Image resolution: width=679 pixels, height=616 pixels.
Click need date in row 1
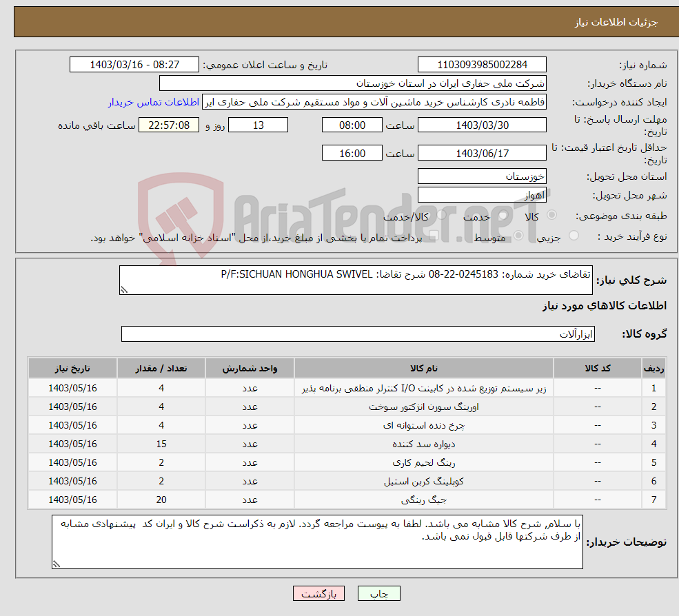(x=73, y=389)
